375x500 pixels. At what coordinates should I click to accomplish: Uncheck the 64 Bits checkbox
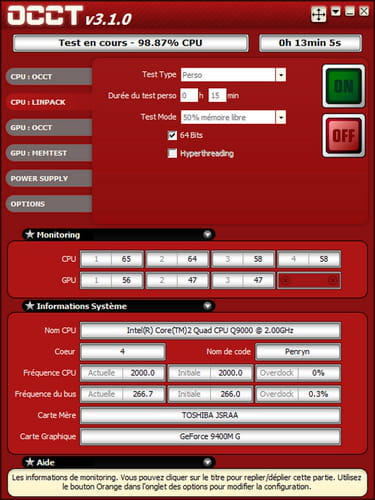click(172, 135)
